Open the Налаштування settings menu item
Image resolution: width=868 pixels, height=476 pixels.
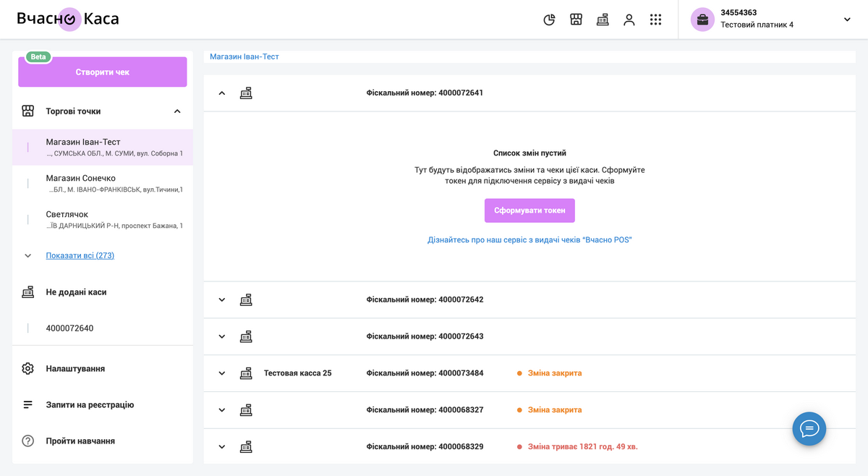(75, 369)
